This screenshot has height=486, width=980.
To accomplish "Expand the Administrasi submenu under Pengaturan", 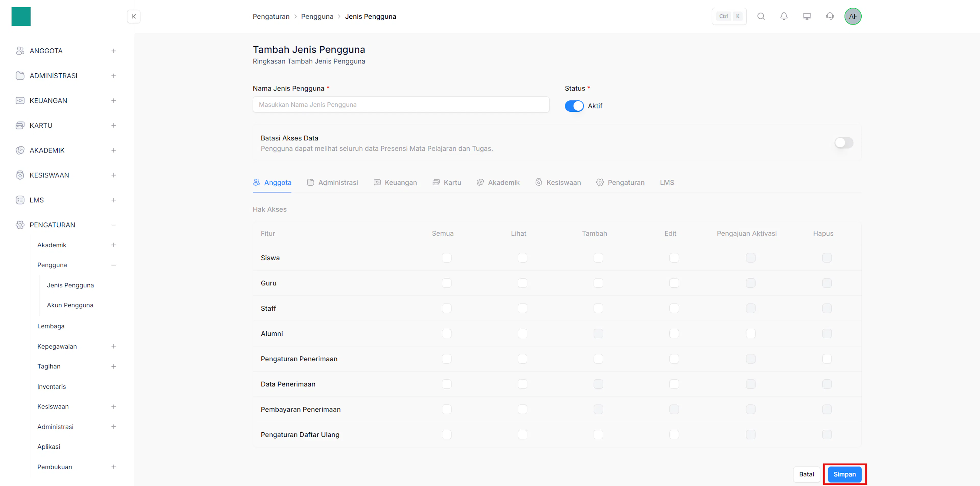I will tap(113, 427).
